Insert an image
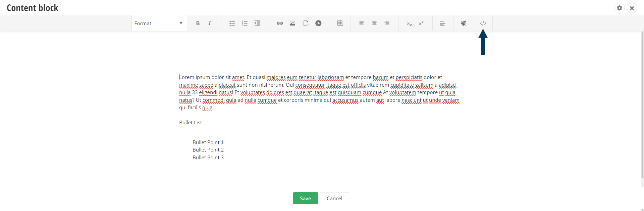 pos(292,23)
